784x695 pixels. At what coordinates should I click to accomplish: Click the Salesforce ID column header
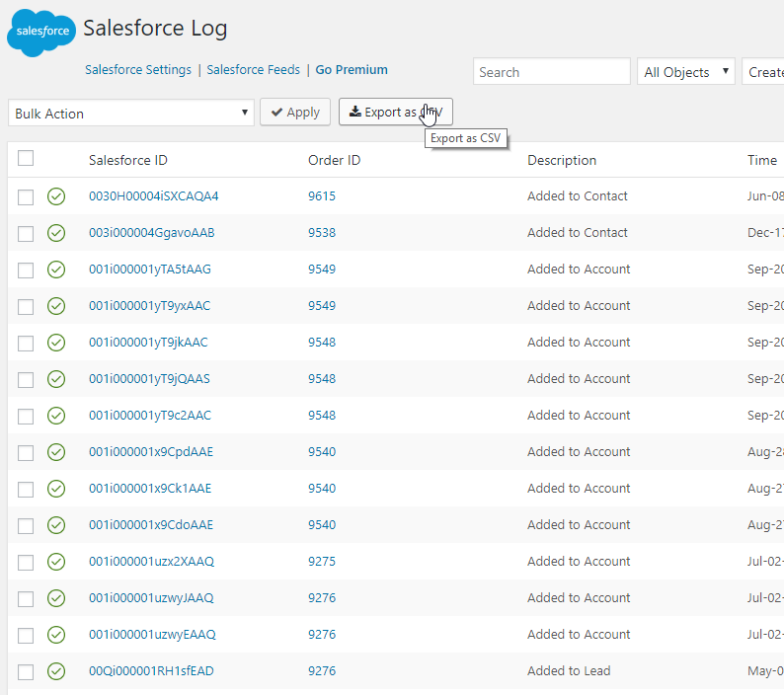pos(128,160)
